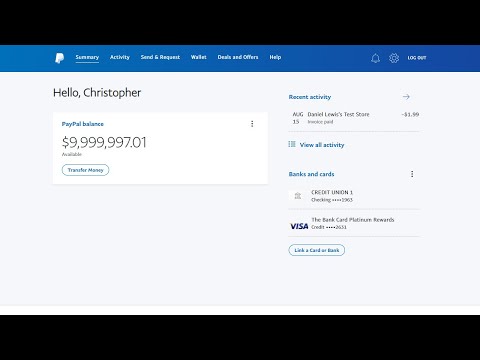The width and height of the screenshot is (480, 360).
Task: Click the PayPal logo icon
Action: [59, 58]
